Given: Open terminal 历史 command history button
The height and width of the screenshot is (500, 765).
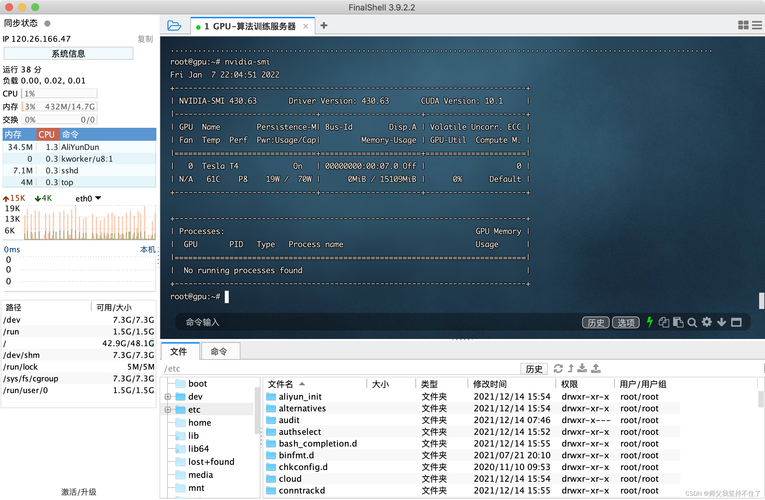Looking at the screenshot, I should click(595, 322).
